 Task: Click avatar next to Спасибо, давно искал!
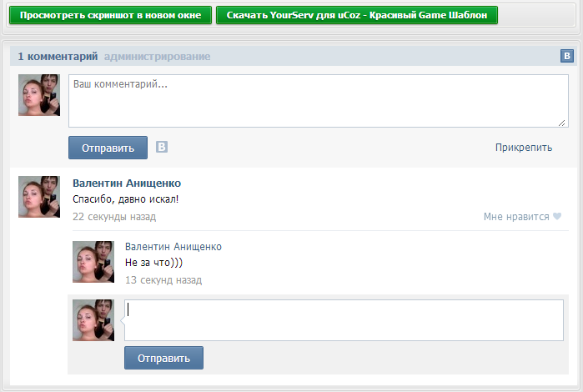coord(39,197)
